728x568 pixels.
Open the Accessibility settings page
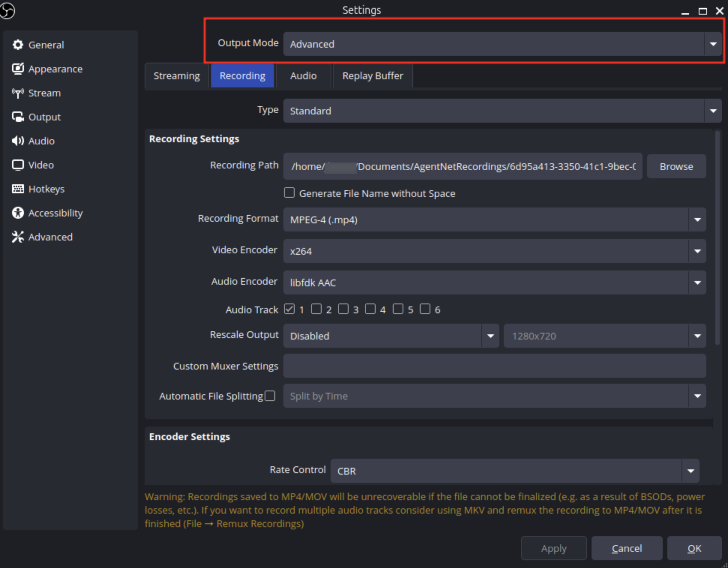coord(70,213)
